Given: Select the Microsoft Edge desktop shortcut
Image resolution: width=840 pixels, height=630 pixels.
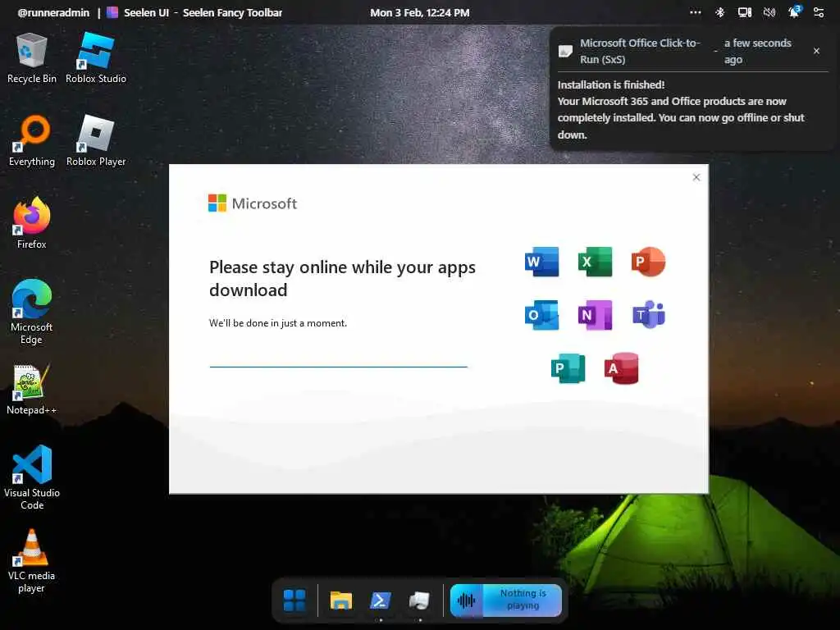Looking at the screenshot, I should [32, 313].
